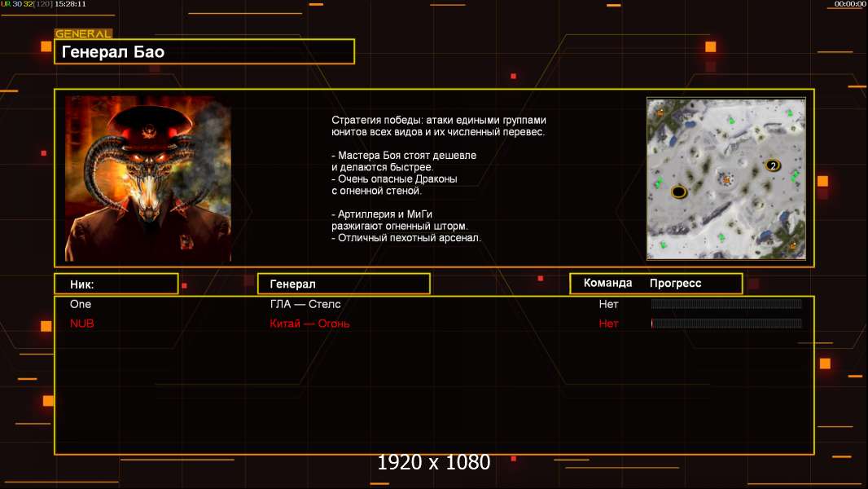
Task: Click the Прогресс column header
Action: click(675, 283)
